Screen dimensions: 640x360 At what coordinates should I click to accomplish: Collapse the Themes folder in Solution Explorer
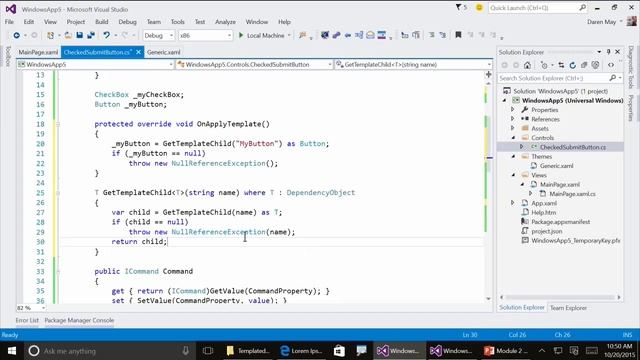click(x=513, y=156)
